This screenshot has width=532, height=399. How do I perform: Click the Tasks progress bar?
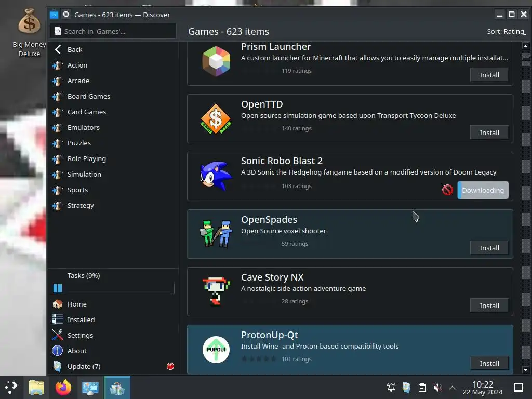click(x=118, y=288)
